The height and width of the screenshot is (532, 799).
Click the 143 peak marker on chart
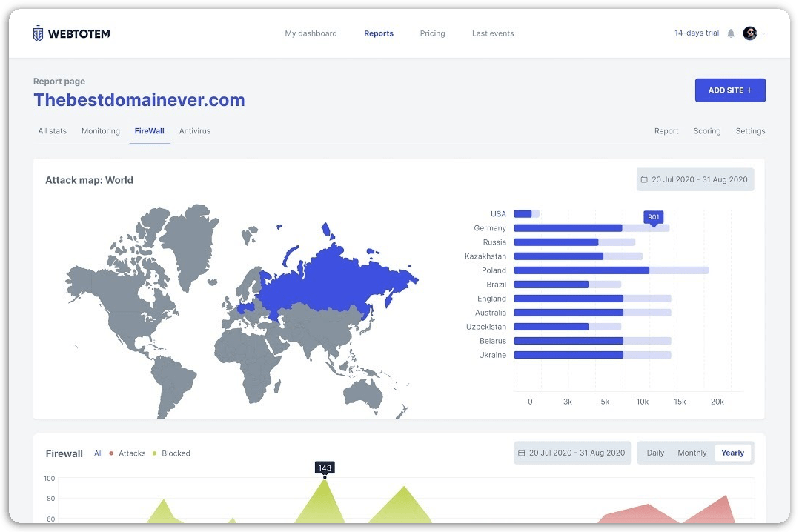point(325,477)
